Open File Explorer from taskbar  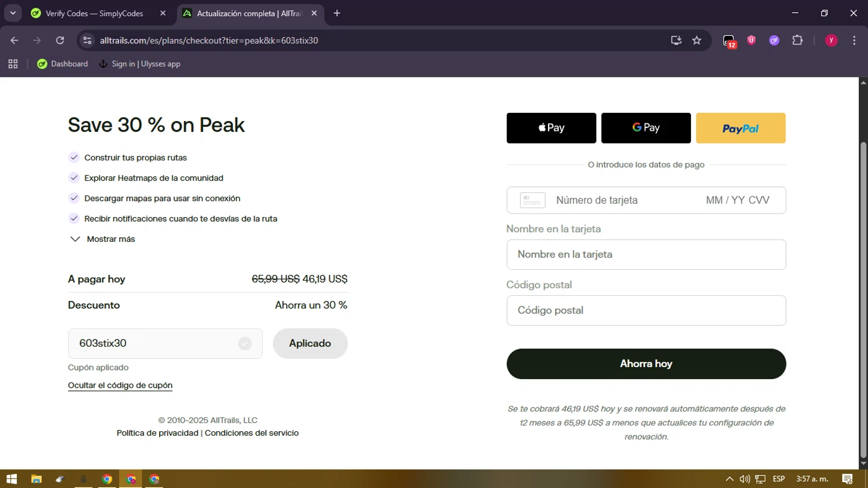pyautogui.click(x=36, y=479)
